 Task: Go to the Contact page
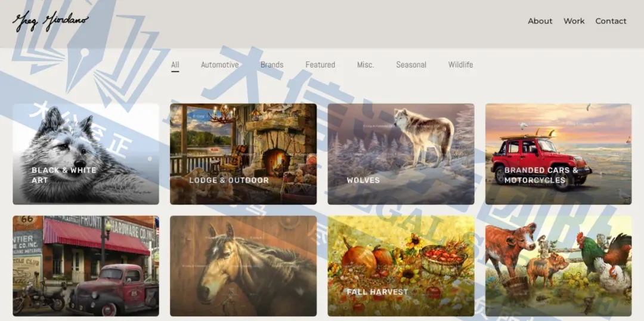pyautogui.click(x=611, y=21)
